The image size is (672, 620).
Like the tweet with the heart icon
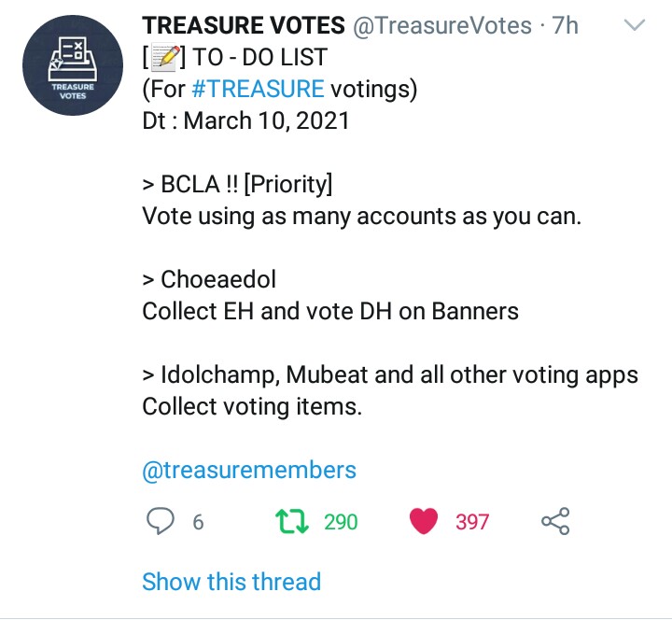[x=424, y=521]
